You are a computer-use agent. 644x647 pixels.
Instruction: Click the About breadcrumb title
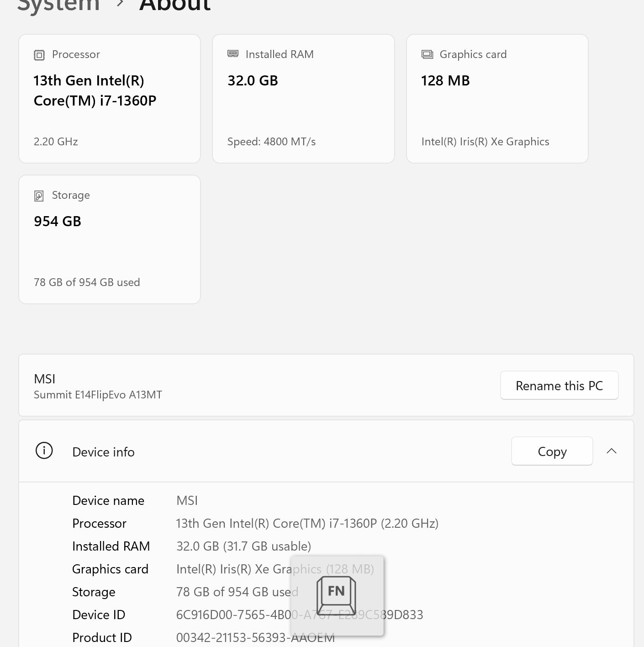point(175,5)
